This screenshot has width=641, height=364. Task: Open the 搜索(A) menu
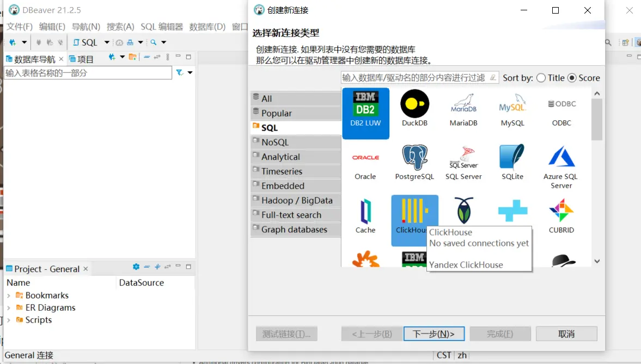(x=120, y=27)
